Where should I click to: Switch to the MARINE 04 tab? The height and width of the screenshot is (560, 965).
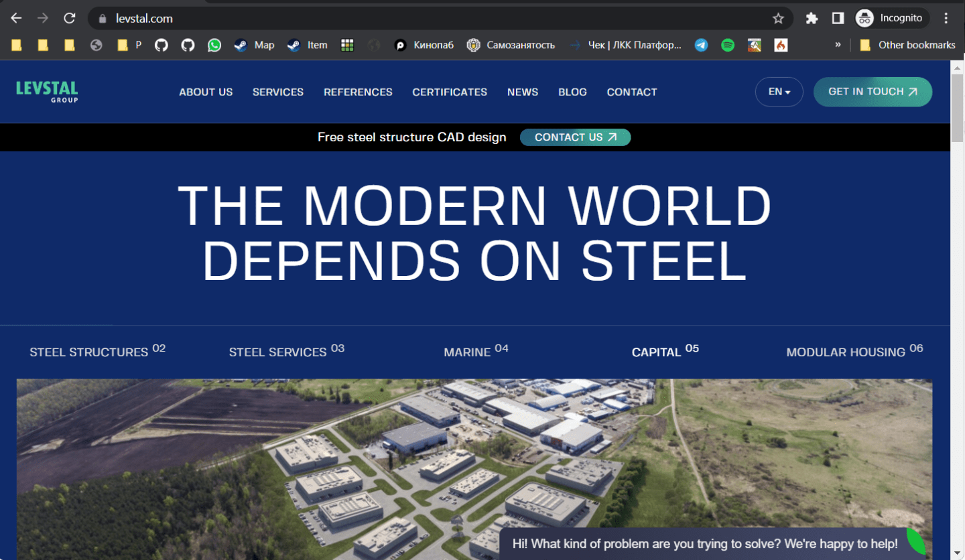tap(475, 351)
